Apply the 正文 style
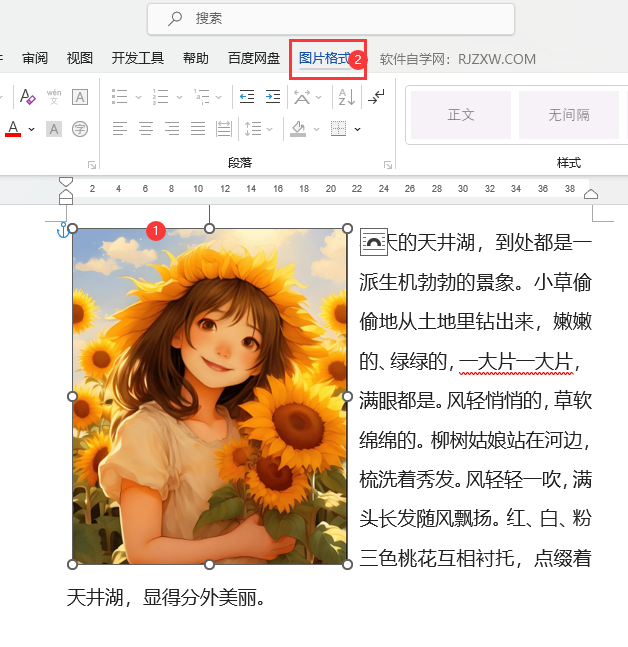This screenshot has height=647, width=628. click(x=461, y=115)
